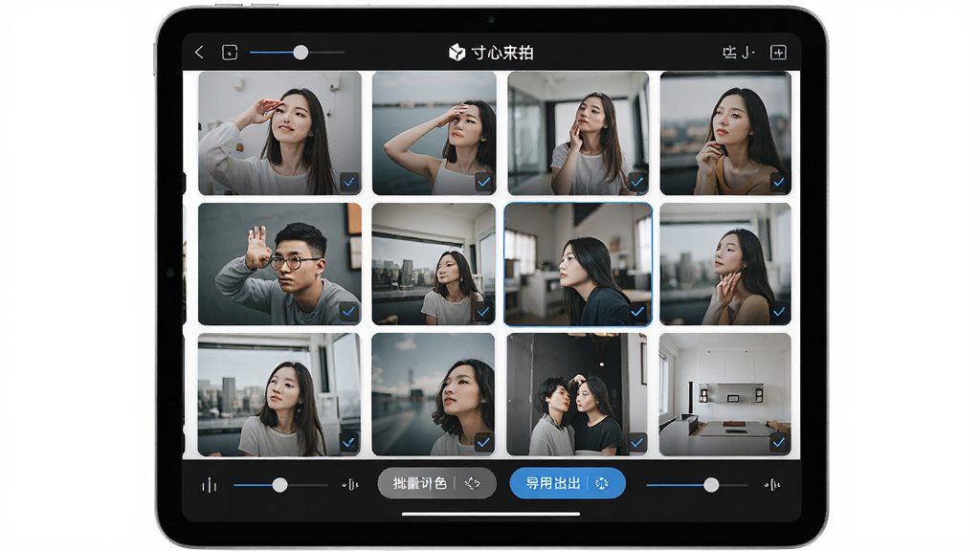This screenshot has height=551, width=980.
Task: Open the top-row photo of the woman touching her cheek
Action: click(x=578, y=133)
